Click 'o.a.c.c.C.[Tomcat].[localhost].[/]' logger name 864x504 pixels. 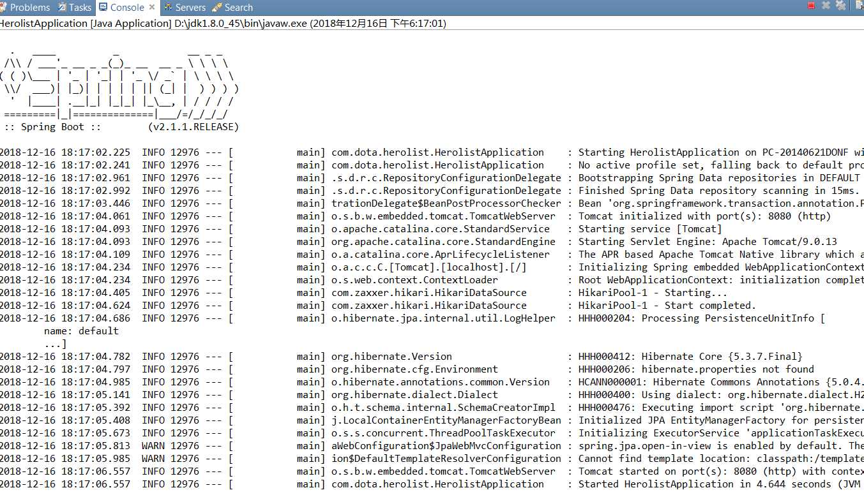click(429, 267)
